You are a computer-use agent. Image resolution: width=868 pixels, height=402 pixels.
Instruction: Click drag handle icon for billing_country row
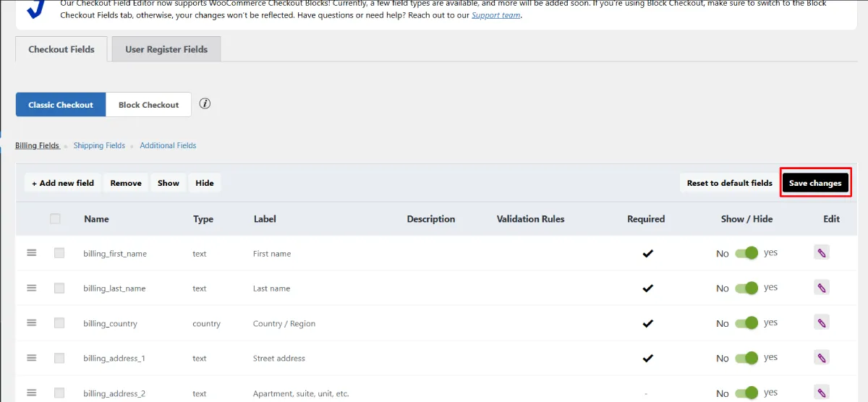click(32, 323)
